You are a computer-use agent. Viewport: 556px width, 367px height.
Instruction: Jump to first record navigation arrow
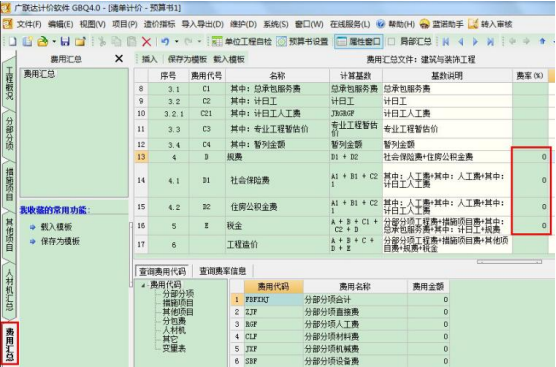tap(446, 41)
